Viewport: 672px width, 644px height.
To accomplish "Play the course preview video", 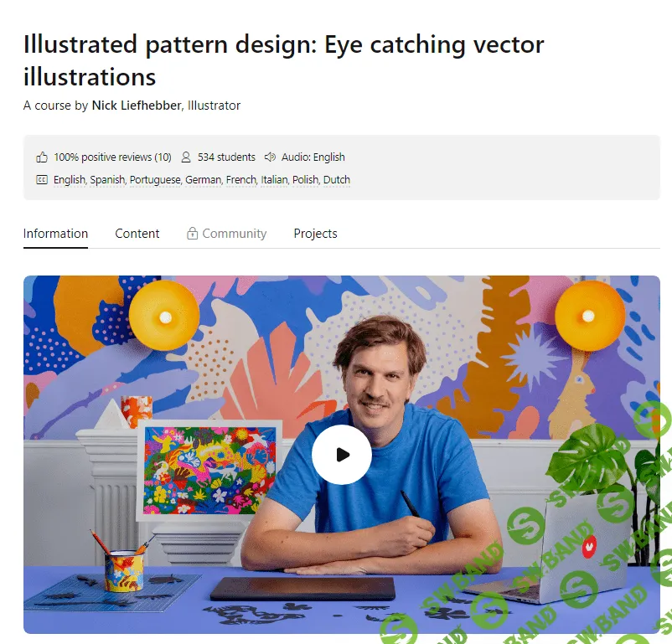I will [341, 455].
